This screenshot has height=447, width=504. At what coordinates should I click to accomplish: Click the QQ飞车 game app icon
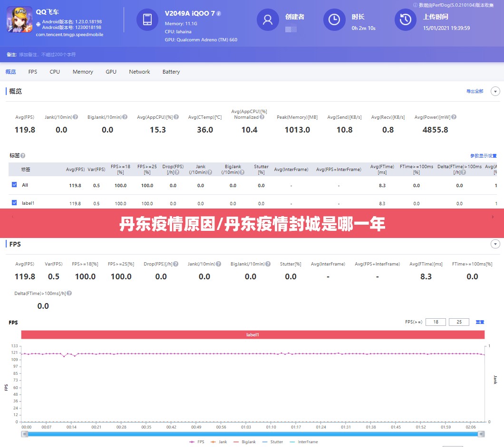[19, 19]
